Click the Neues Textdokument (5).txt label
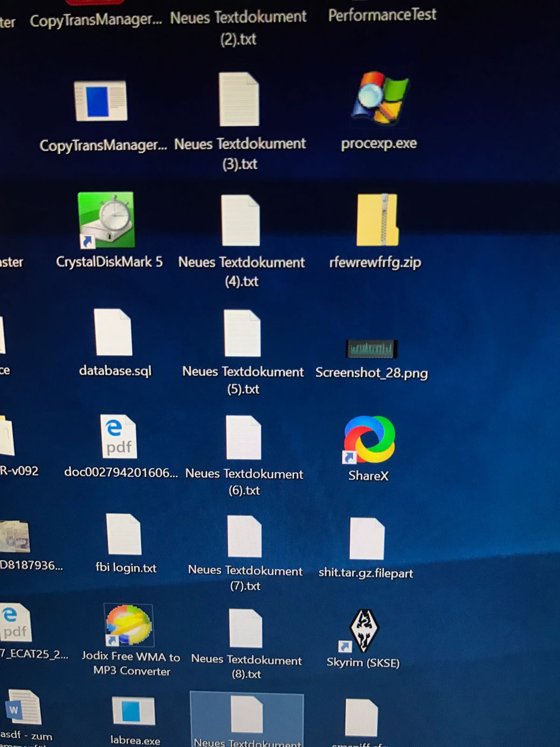The image size is (560, 747). 243,380
